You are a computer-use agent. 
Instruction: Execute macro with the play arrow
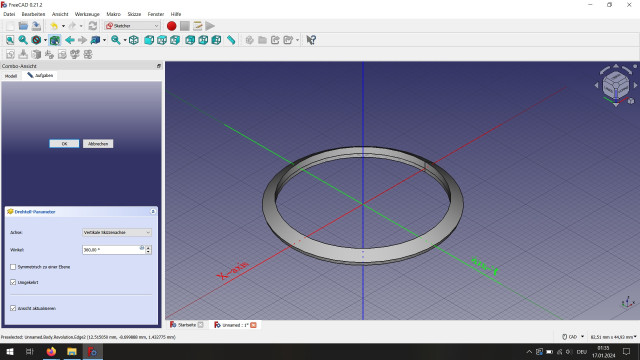click(x=210, y=26)
